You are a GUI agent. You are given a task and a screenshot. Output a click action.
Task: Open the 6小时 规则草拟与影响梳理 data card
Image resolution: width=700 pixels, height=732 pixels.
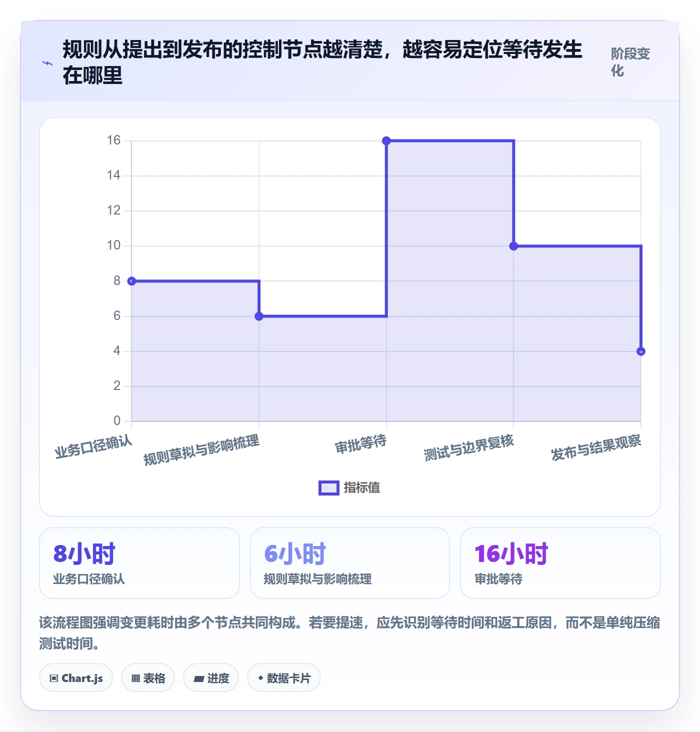click(350, 563)
